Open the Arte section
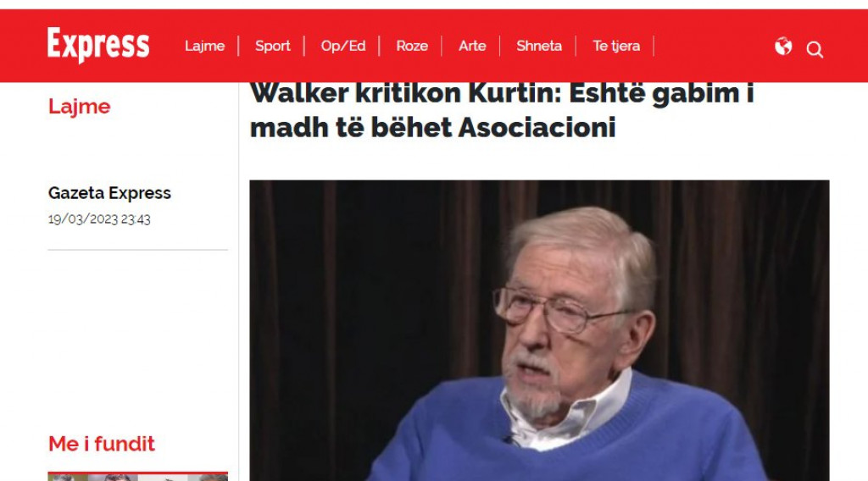The height and width of the screenshot is (481, 868). pyautogui.click(x=472, y=46)
